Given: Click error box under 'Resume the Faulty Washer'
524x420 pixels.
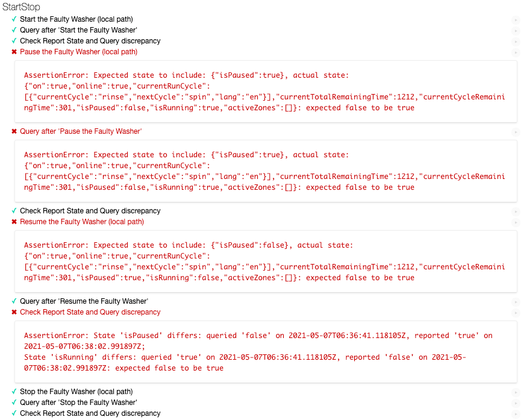Looking at the screenshot, I should (x=265, y=262).
